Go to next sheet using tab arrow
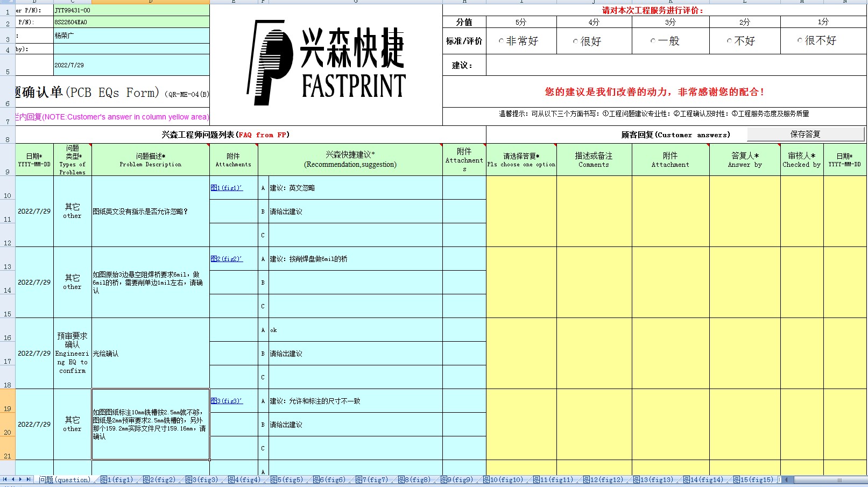Screen dimensions: 868x487 click(x=20, y=479)
